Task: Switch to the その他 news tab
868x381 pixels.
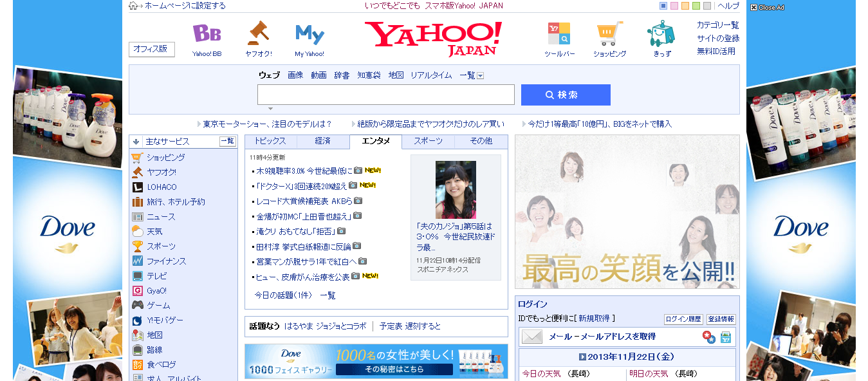Action: pos(481,141)
